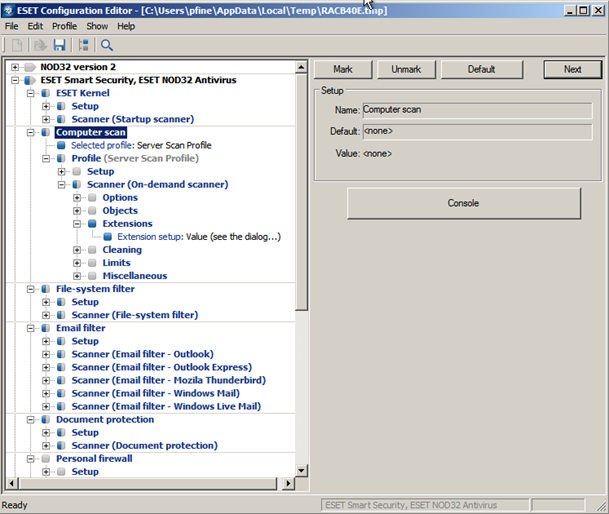Click the Mark button

[343, 70]
